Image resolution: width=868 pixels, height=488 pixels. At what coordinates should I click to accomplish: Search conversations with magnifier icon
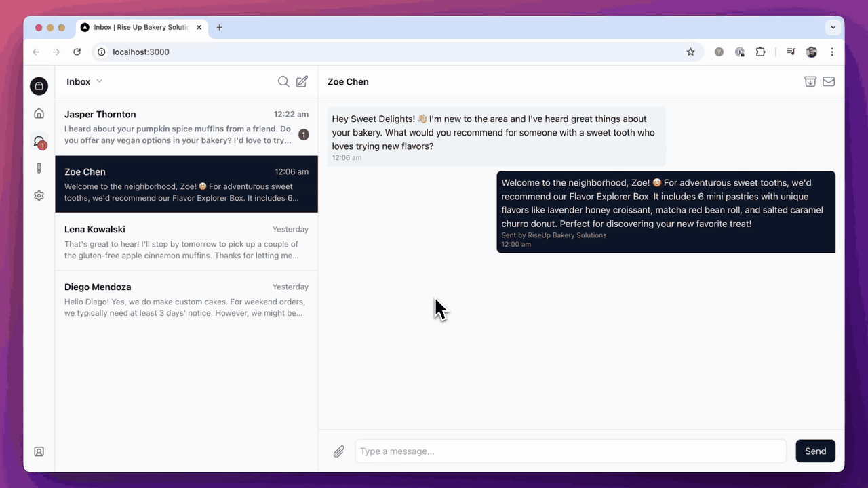click(x=283, y=81)
